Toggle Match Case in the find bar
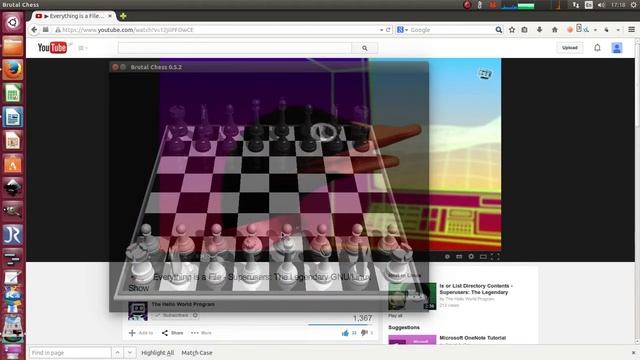 [197, 353]
